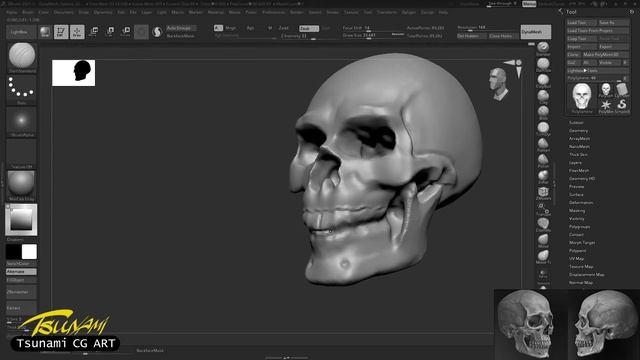Expand the Polygroups sub-palette
The image size is (640, 360).
tap(580, 227)
